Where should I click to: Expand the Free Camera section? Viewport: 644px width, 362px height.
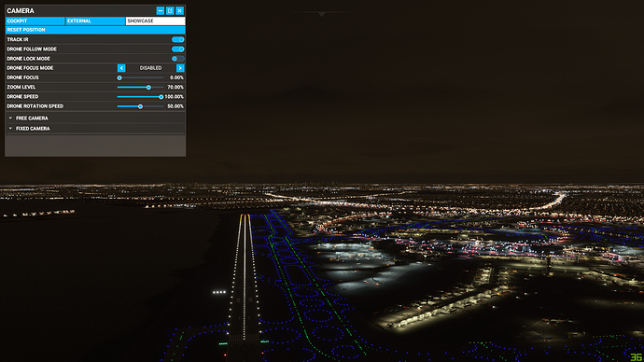(x=95, y=118)
